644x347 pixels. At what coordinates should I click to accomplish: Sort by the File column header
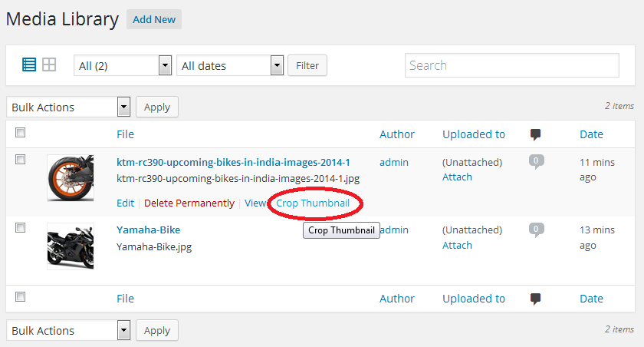(x=125, y=134)
